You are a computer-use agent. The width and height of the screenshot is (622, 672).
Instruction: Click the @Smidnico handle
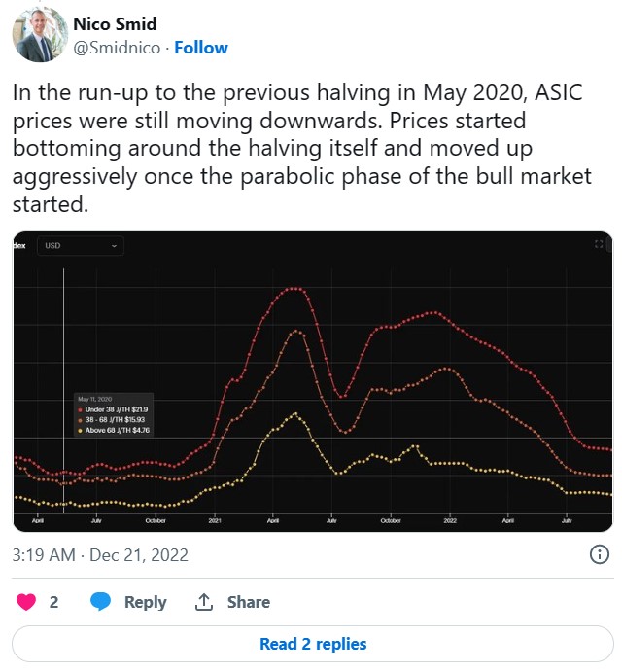tap(117, 48)
